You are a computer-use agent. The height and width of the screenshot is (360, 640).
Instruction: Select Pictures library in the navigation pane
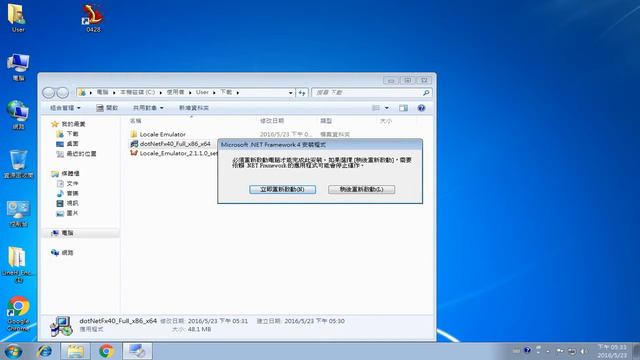(68, 213)
